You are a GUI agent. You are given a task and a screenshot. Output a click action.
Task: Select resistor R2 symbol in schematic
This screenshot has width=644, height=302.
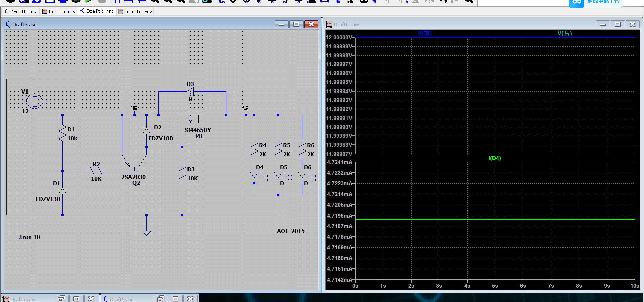click(x=96, y=171)
